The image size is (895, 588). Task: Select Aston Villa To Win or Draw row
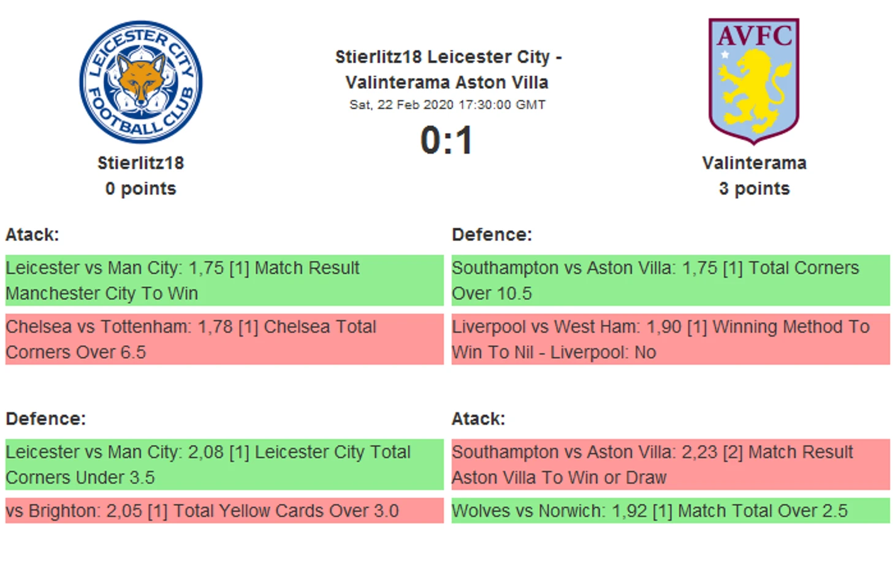[x=671, y=464]
